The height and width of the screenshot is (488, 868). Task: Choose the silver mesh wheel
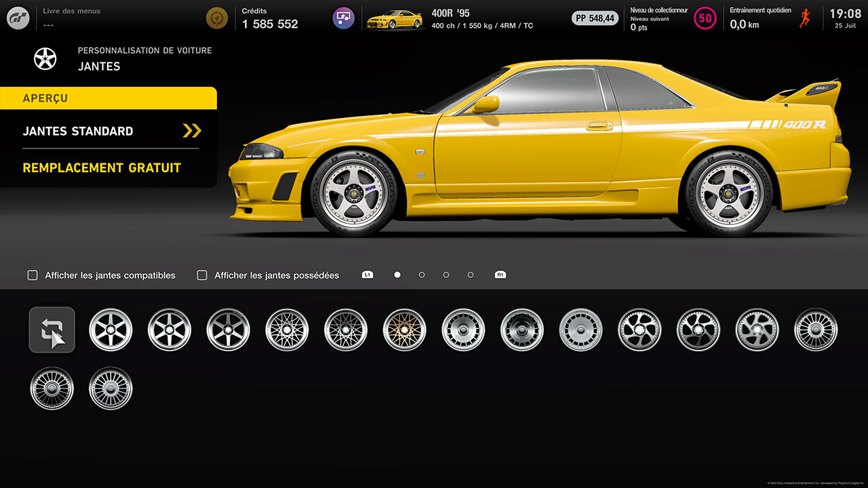click(287, 330)
